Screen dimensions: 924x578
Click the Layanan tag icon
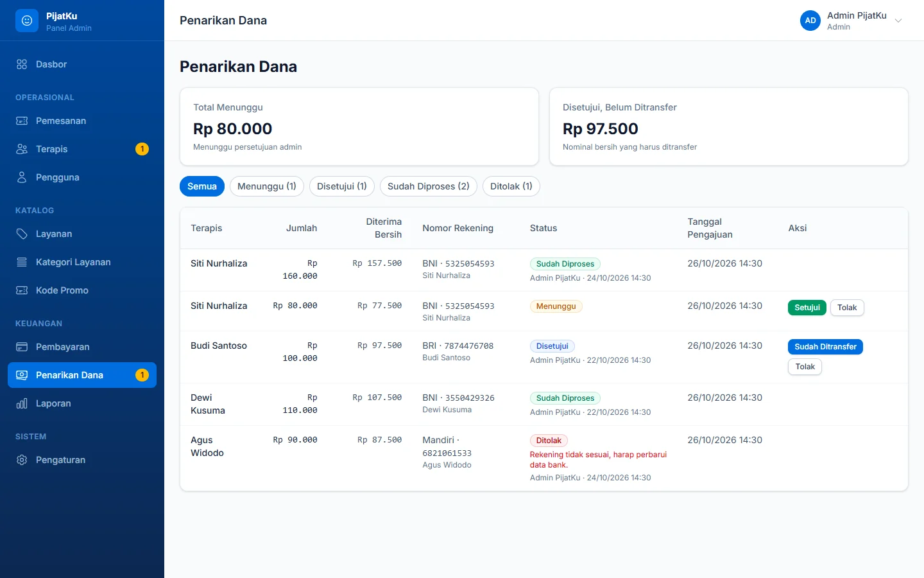tap(22, 234)
